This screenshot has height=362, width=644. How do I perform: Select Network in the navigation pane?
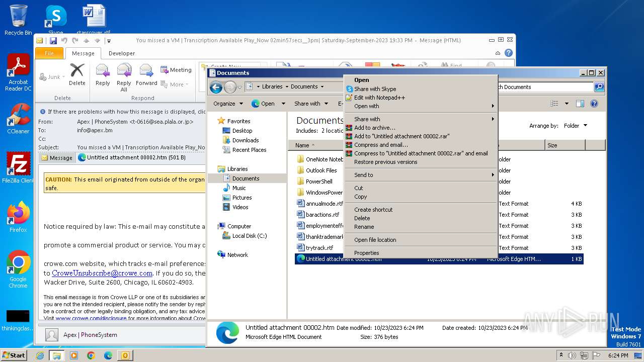click(x=237, y=255)
